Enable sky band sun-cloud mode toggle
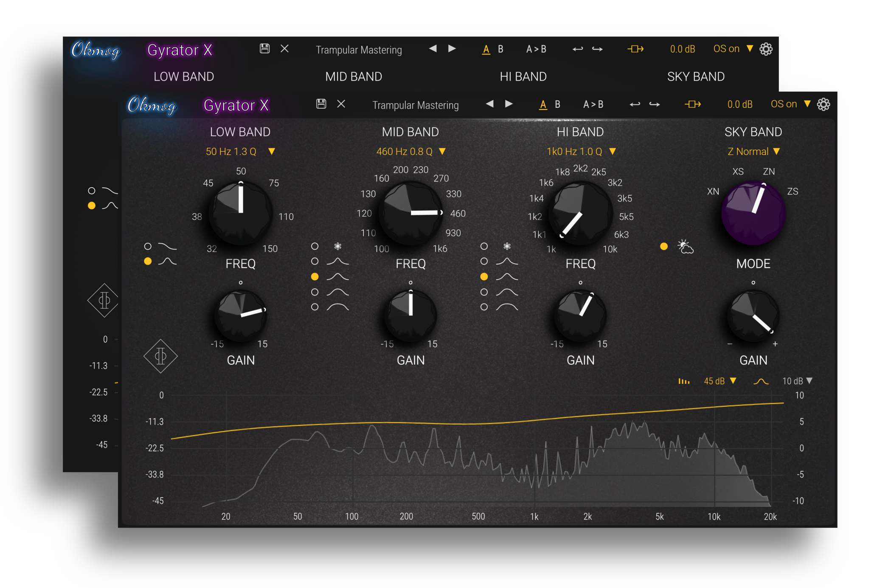The width and height of the screenshot is (874, 588). point(664,246)
